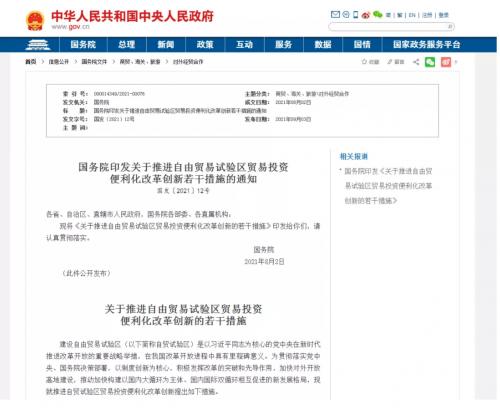Open the 数据 navigation tab

pyautogui.click(x=323, y=44)
